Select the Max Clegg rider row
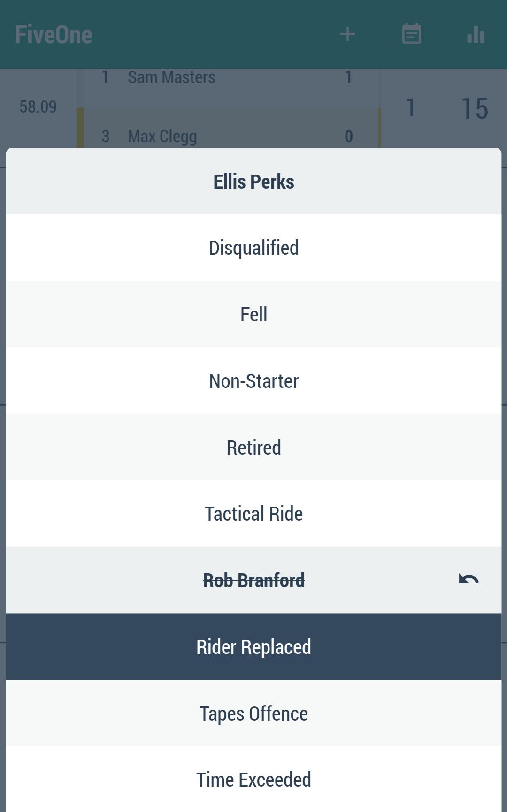 point(162,137)
